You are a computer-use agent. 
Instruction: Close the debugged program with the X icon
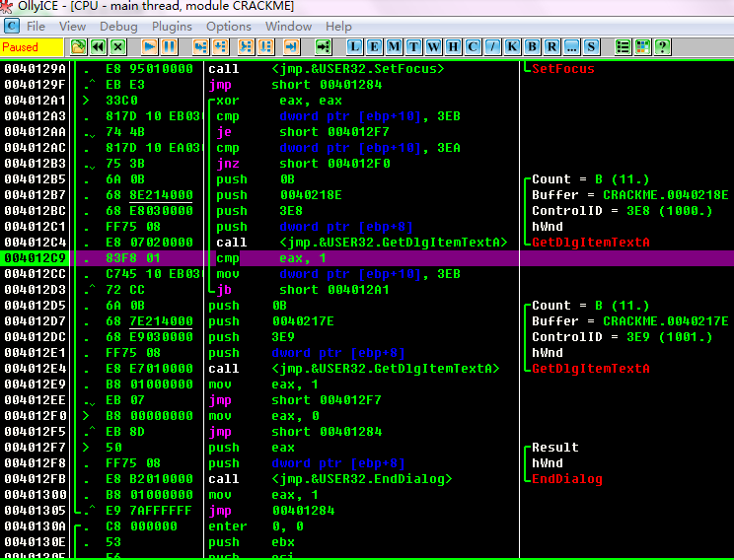pyautogui.click(x=118, y=46)
